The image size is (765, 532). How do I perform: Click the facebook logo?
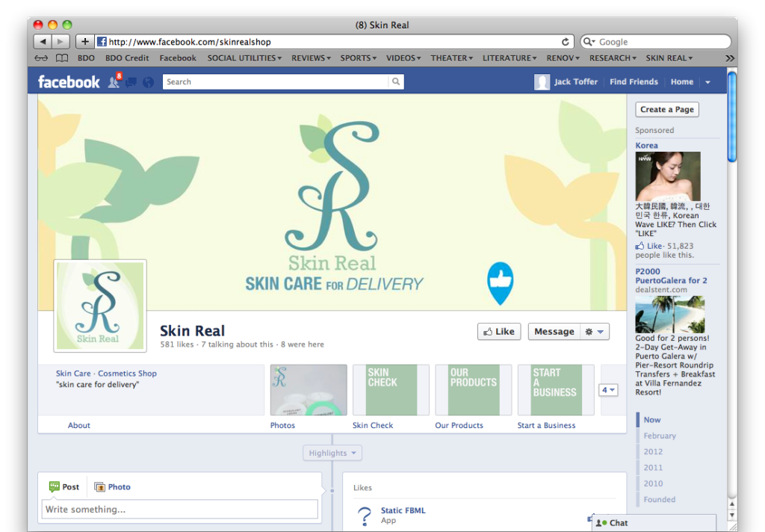pyautogui.click(x=69, y=81)
